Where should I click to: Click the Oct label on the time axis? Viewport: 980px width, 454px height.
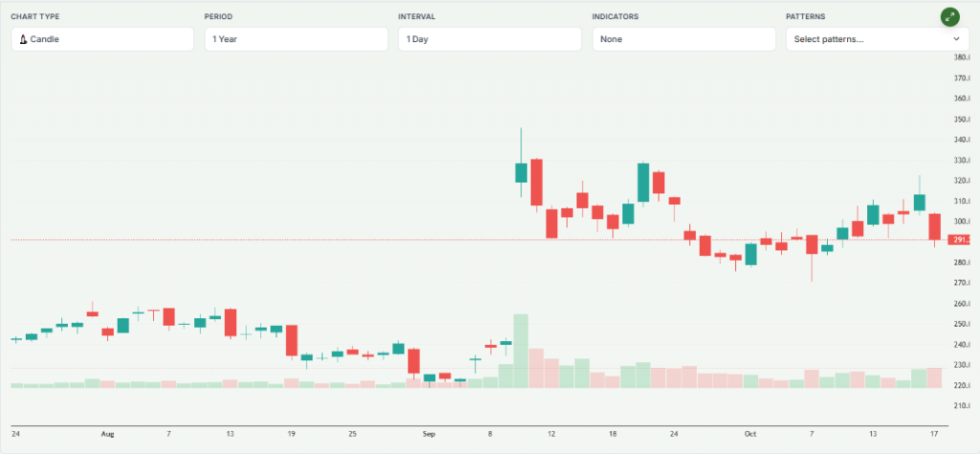point(751,434)
